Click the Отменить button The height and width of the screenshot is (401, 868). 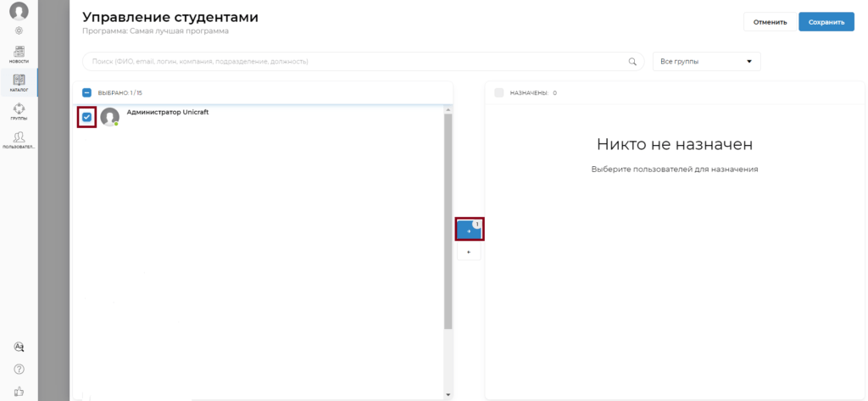770,22
